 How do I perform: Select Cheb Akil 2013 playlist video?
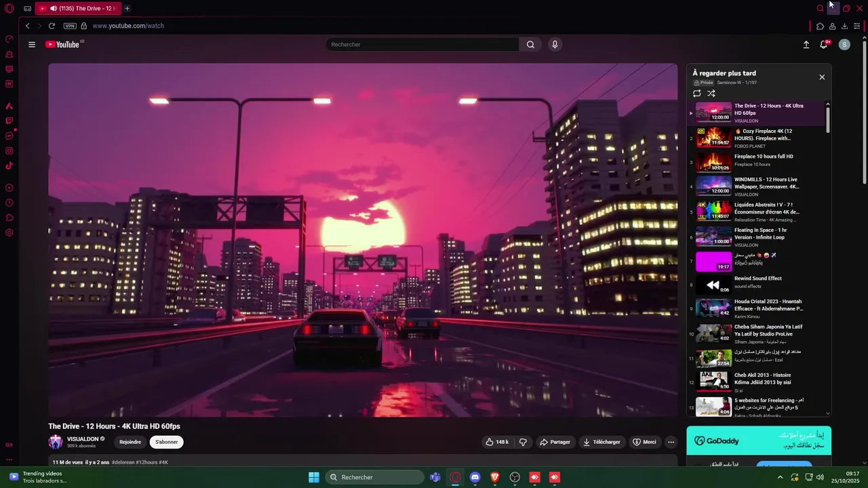point(757,382)
